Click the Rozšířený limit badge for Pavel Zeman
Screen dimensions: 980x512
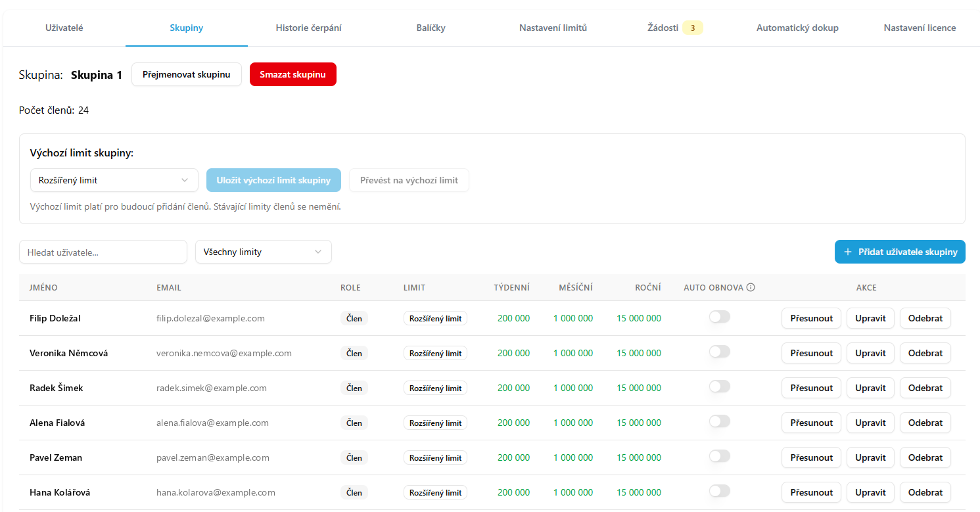(x=435, y=457)
